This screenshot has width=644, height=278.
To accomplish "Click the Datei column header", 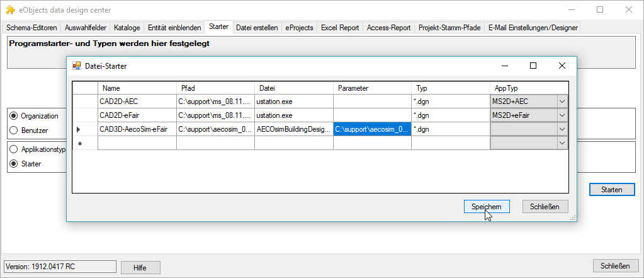I will click(x=294, y=88).
